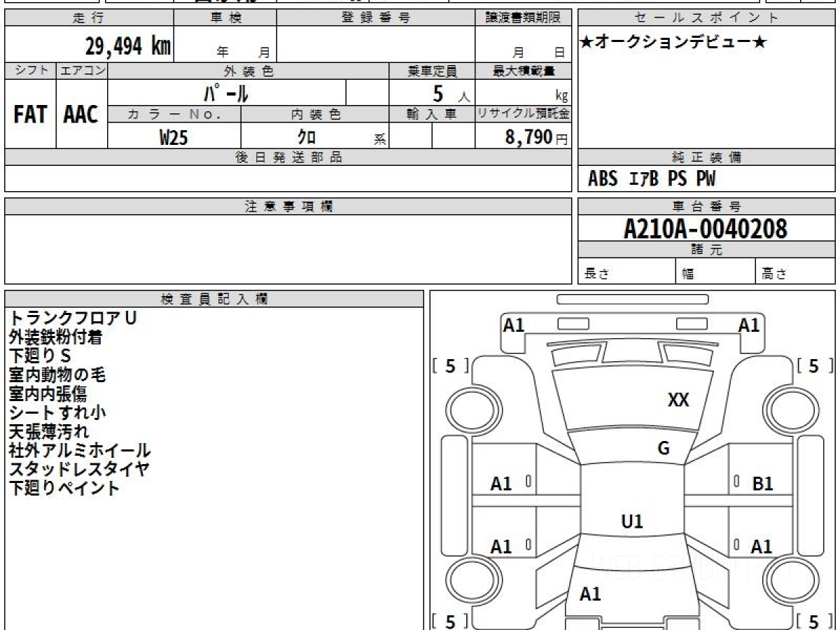This screenshot has width=840, height=630.
Task: Click the 純正装備 section header
Action: tap(707, 157)
